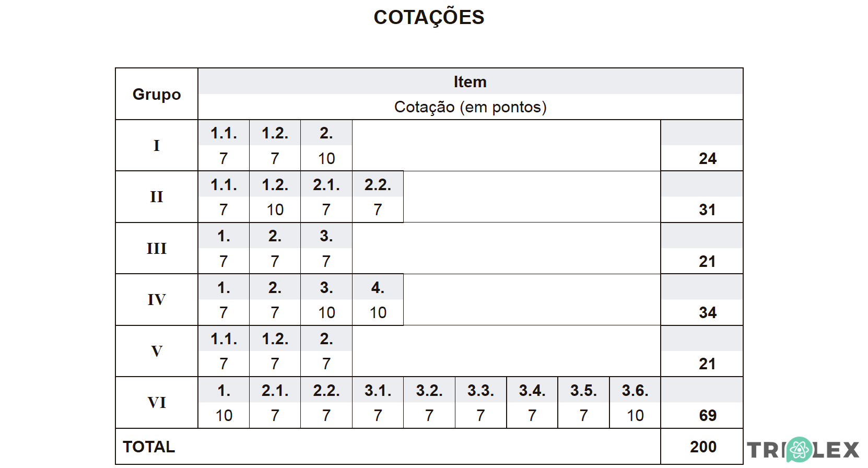Select the group II row label
The image size is (868, 468).
[x=157, y=197]
